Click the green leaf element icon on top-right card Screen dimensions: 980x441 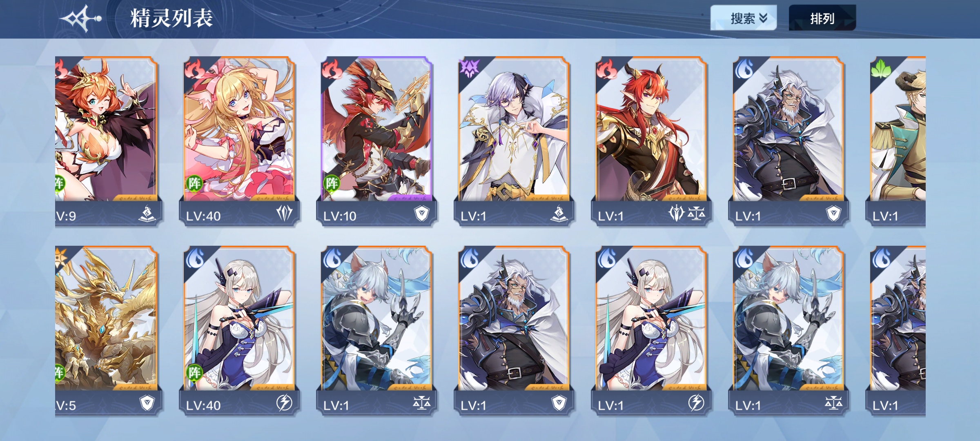click(880, 69)
